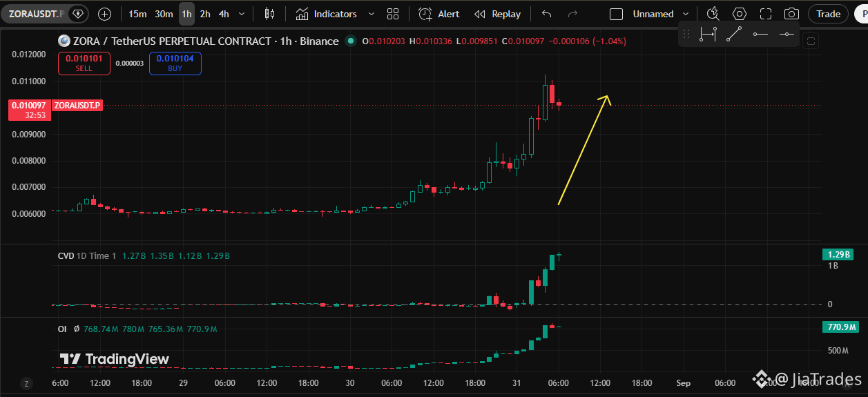Click the 0.006000 price axis label
The width and height of the screenshot is (868, 397).
coord(29,213)
